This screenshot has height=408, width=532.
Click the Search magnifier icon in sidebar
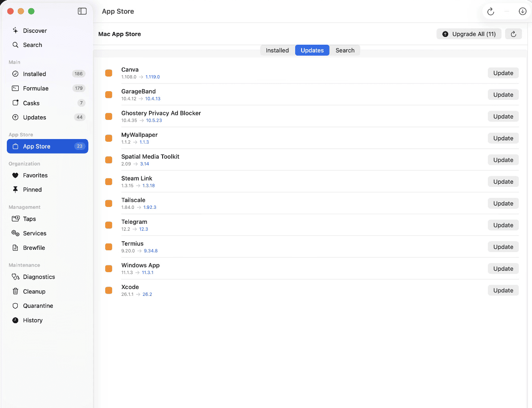tap(15, 45)
